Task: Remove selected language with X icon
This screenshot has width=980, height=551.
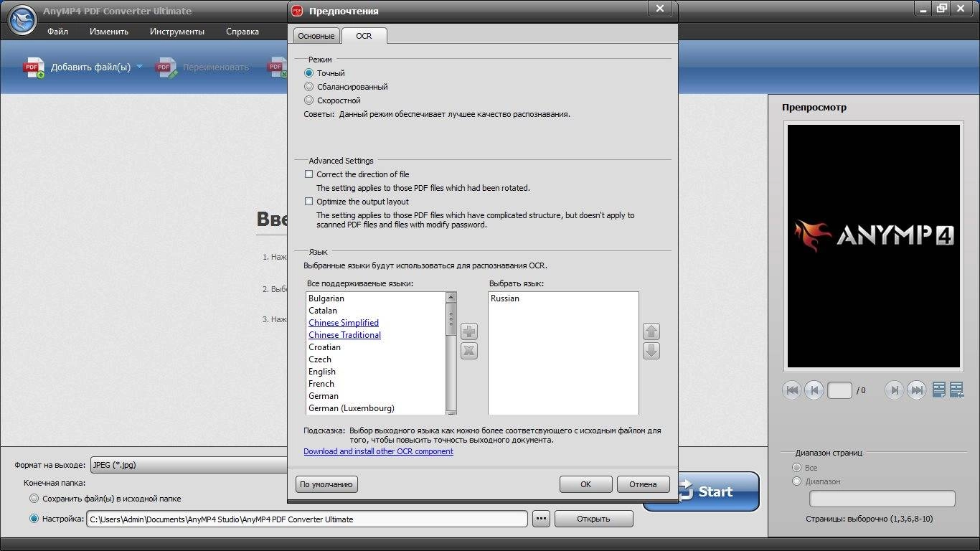Action: pyautogui.click(x=469, y=351)
